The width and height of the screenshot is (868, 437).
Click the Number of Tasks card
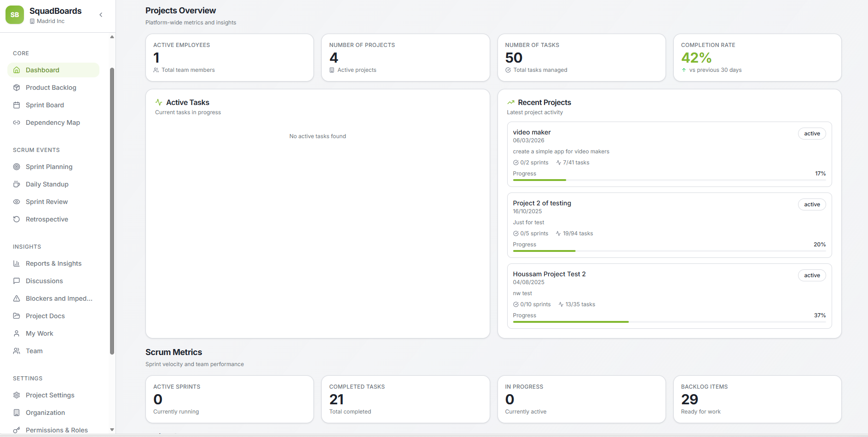[581, 58]
